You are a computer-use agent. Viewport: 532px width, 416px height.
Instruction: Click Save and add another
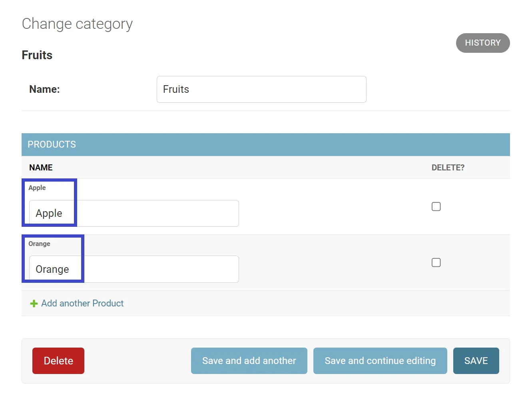[x=249, y=361]
